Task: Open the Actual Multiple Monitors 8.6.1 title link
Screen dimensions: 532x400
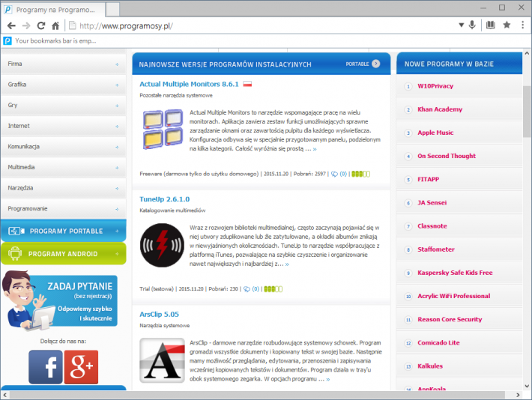Action: coord(189,84)
